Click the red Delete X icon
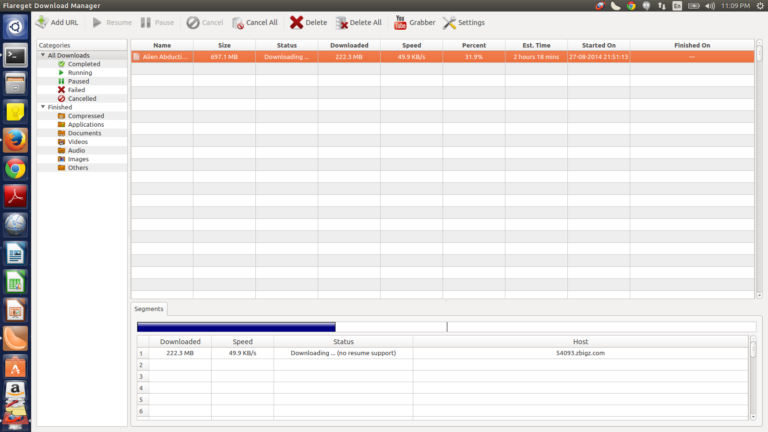This screenshot has height=432, width=768. pyautogui.click(x=296, y=22)
